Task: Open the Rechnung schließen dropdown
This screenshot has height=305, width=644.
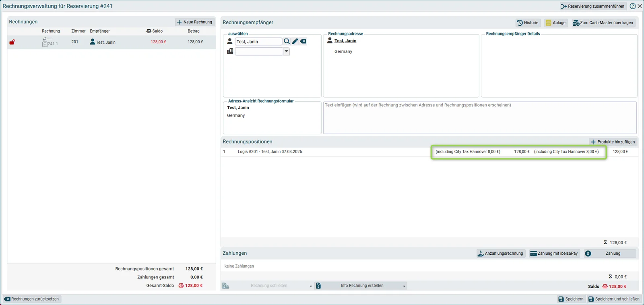Action: [x=311, y=286]
